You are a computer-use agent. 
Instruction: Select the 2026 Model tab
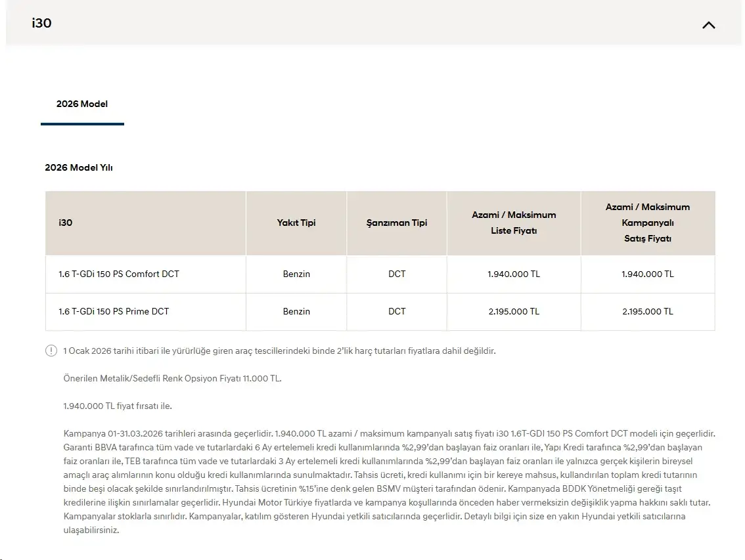(x=82, y=104)
